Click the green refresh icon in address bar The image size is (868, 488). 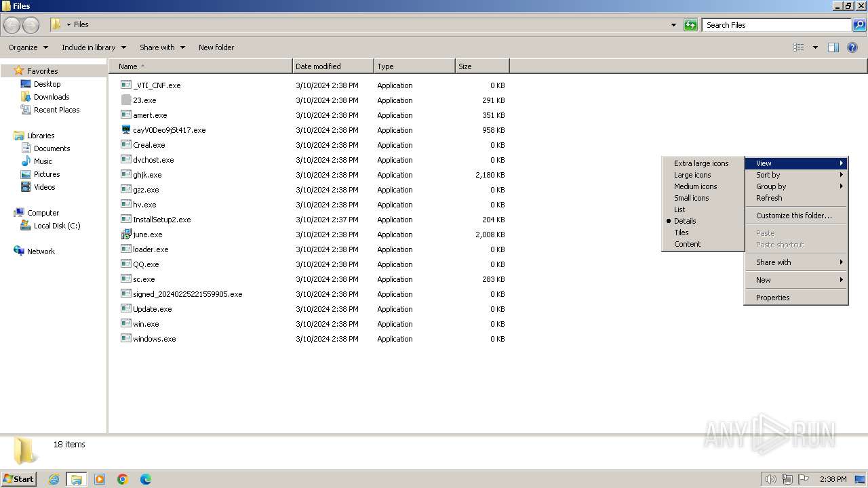tap(690, 25)
